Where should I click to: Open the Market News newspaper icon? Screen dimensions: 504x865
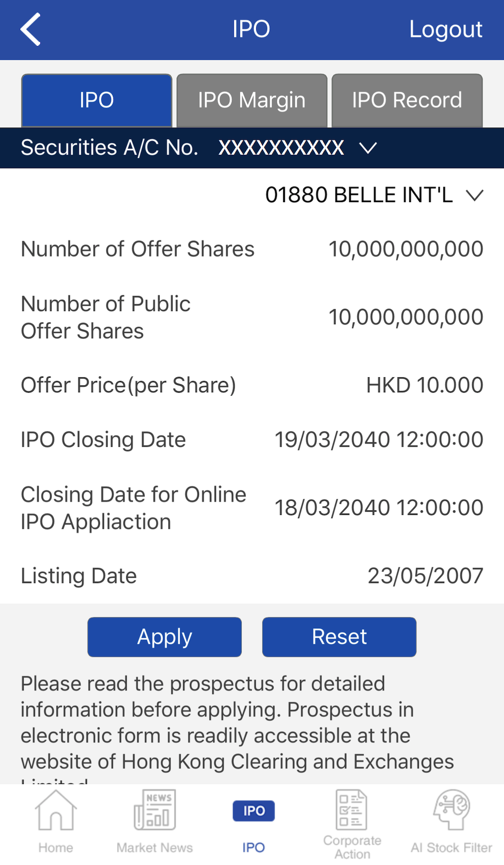coord(155,810)
